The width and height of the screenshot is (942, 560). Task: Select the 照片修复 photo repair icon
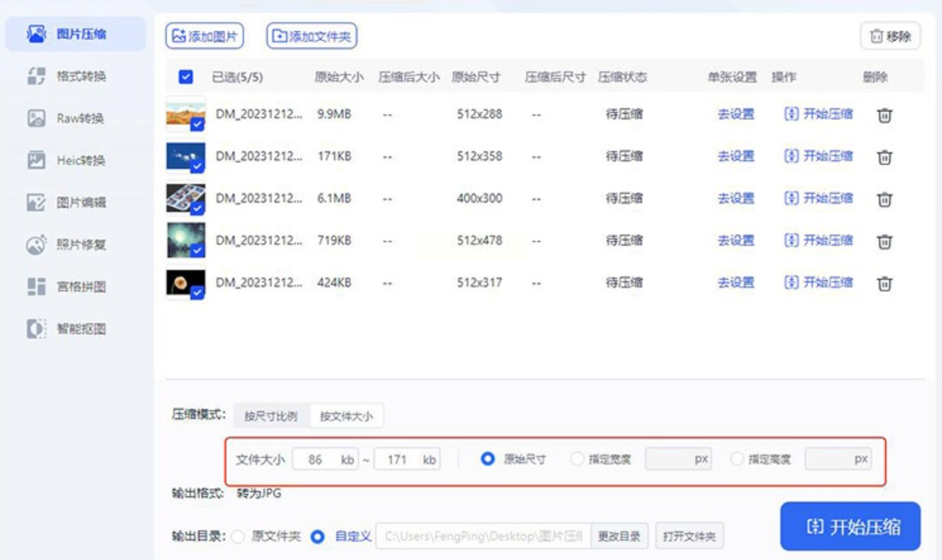click(36, 245)
